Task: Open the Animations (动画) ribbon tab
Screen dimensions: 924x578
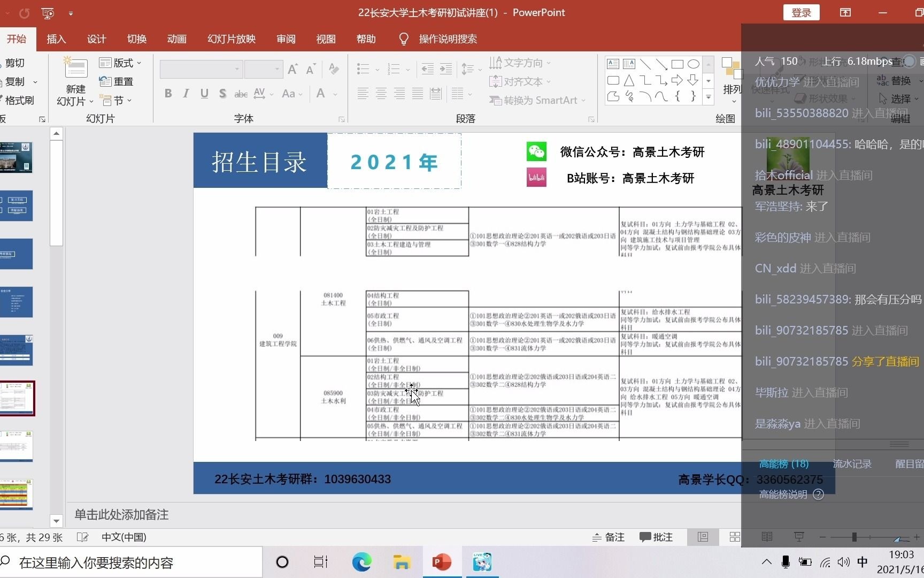Action: point(177,39)
